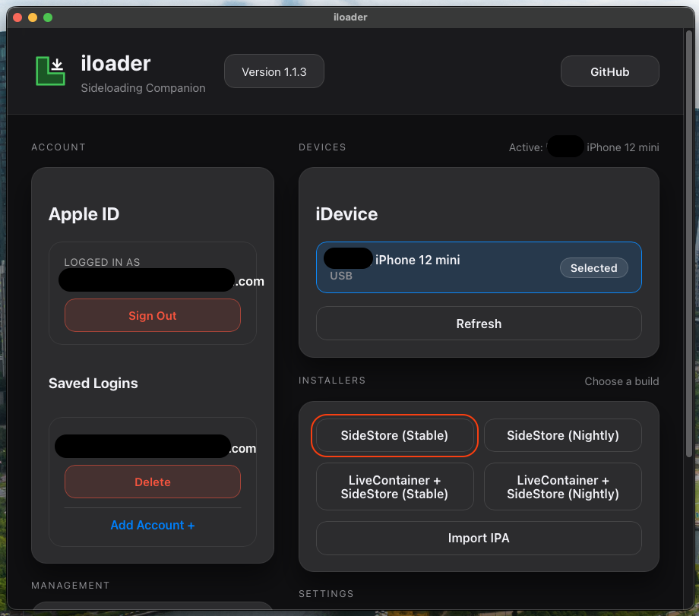Viewport: 699px width, 616px height.
Task: Click the 'Choose a build' text
Action: click(622, 381)
